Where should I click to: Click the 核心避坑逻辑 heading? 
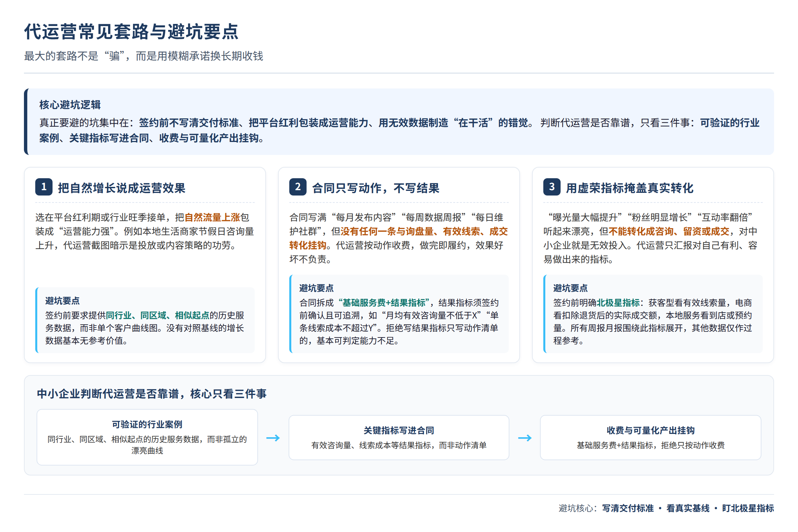(70, 105)
